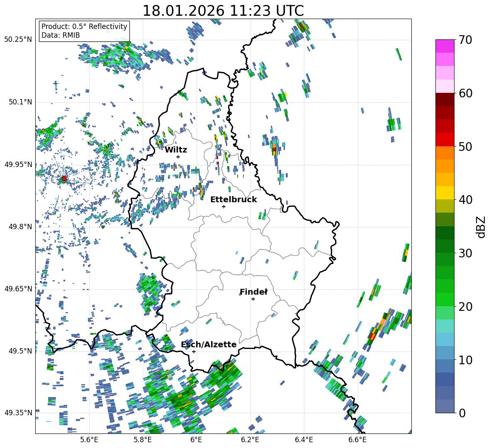Click the 49.95°N latitude label
The image size is (491, 448).
[18, 165]
